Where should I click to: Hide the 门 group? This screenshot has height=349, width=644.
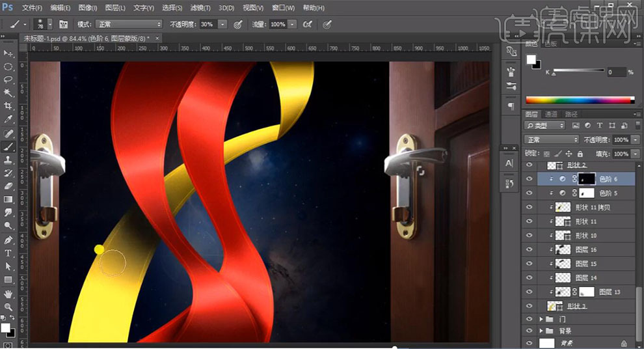click(x=529, y=319)
